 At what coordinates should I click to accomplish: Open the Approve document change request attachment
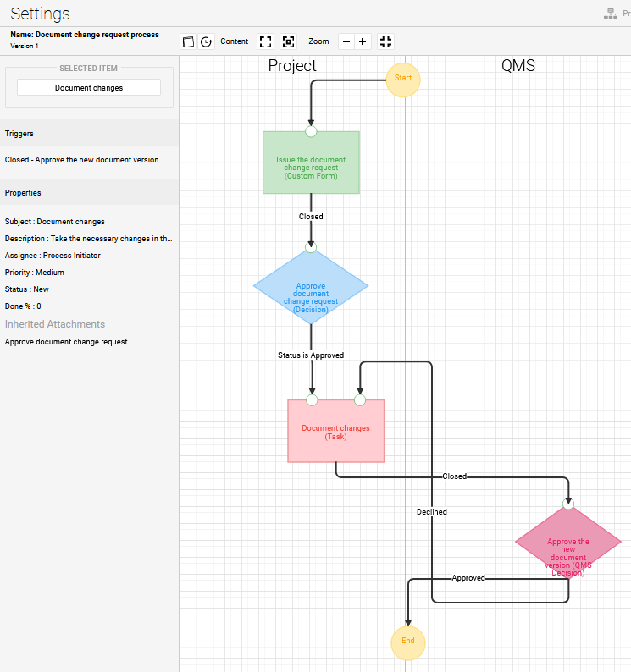pos(66,342)
